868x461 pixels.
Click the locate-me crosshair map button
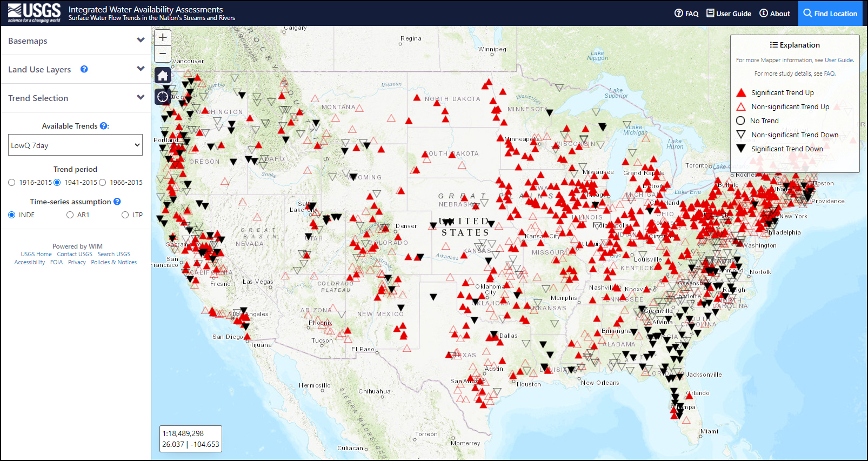[163, 97]
